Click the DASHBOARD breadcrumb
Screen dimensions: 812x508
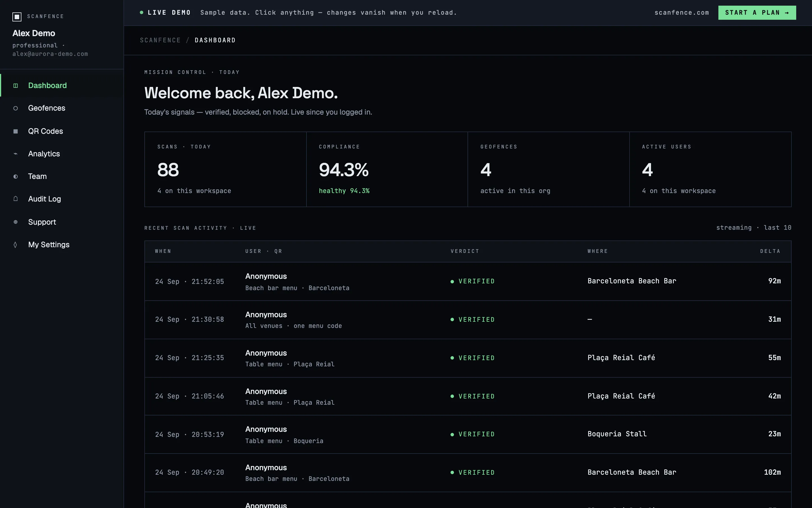click(215, 40)
